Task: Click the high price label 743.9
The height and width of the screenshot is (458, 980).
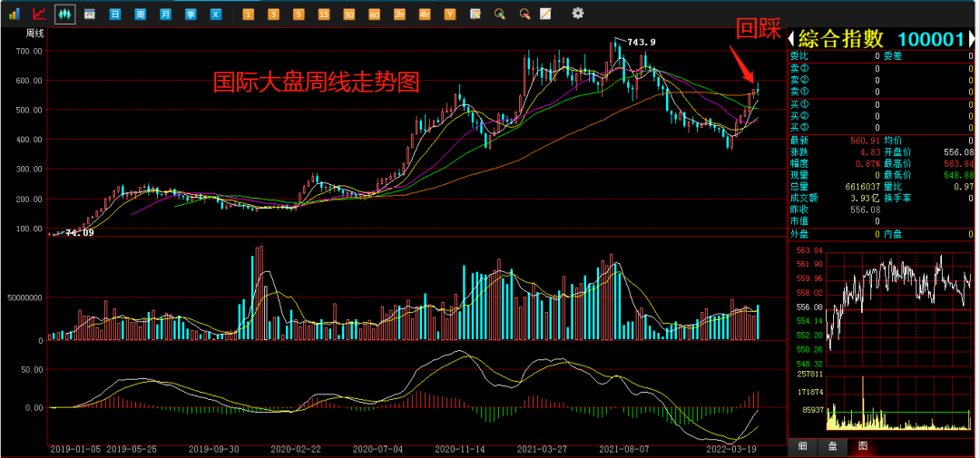Action: (642, 42)
